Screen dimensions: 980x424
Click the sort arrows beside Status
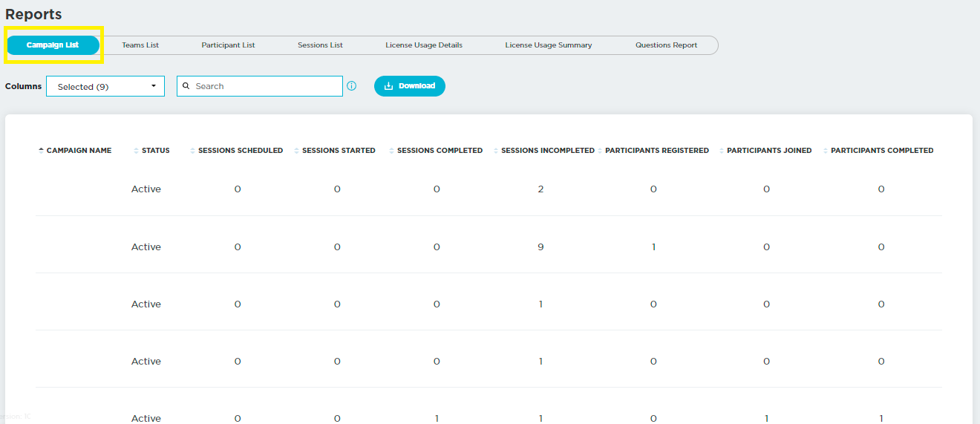(136, 151)
